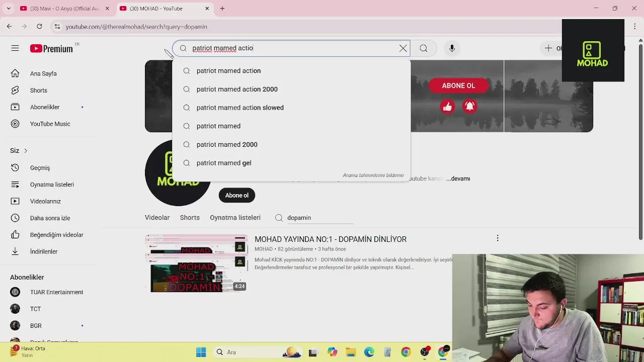Open a new browser tab
The height and width of the screenshot is (362, 644).
[222, 9]
